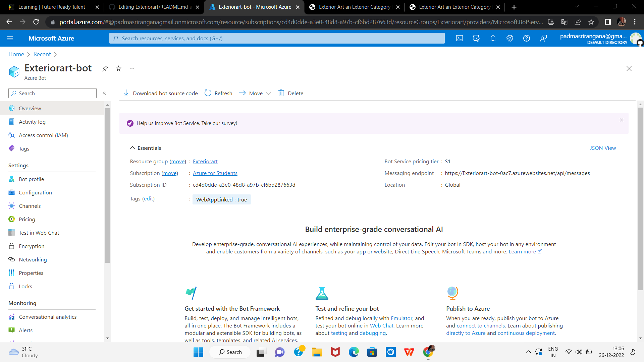Collapse the left sidebar menu

[104, 93]
